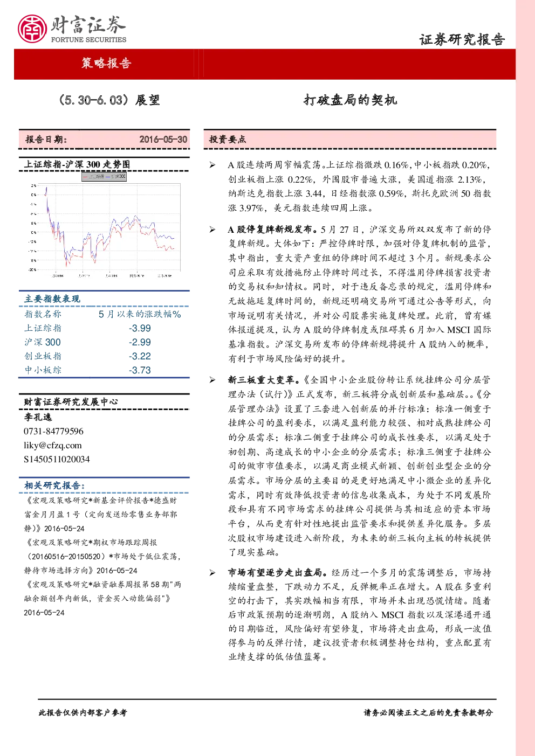Click the footer text 此报告仅供内部客户参考
Viewport: 535px width, 756px height.
click(83, 712)
